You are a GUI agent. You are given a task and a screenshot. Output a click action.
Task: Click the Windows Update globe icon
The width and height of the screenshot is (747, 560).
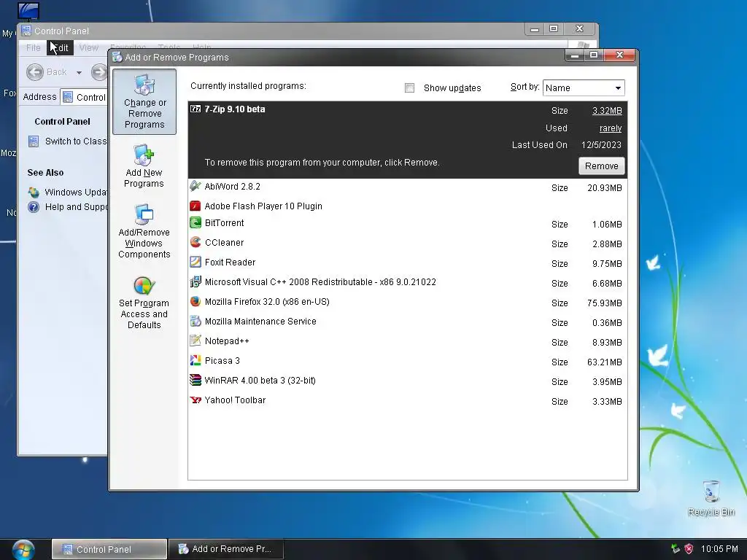tap(34, 192)
